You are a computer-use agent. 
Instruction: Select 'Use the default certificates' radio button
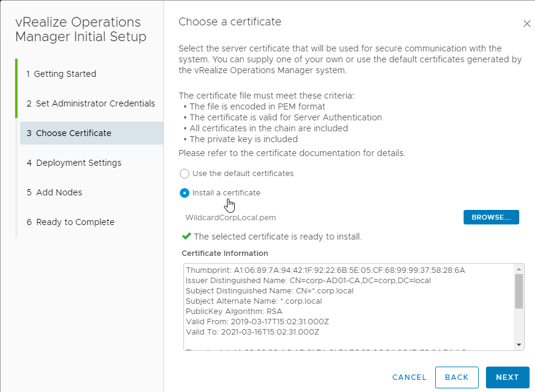point(185,174)
